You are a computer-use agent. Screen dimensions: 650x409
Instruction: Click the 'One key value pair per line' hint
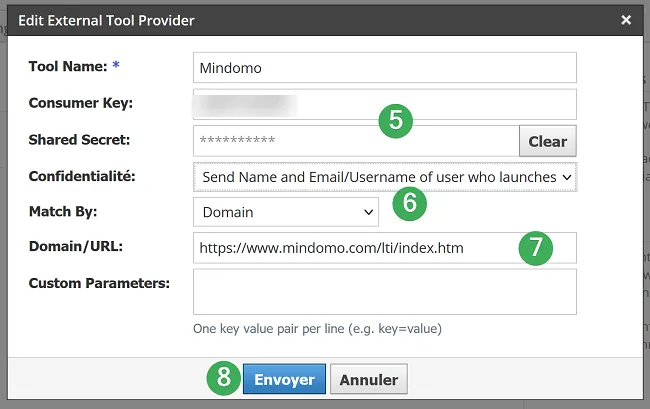[318, 329]
